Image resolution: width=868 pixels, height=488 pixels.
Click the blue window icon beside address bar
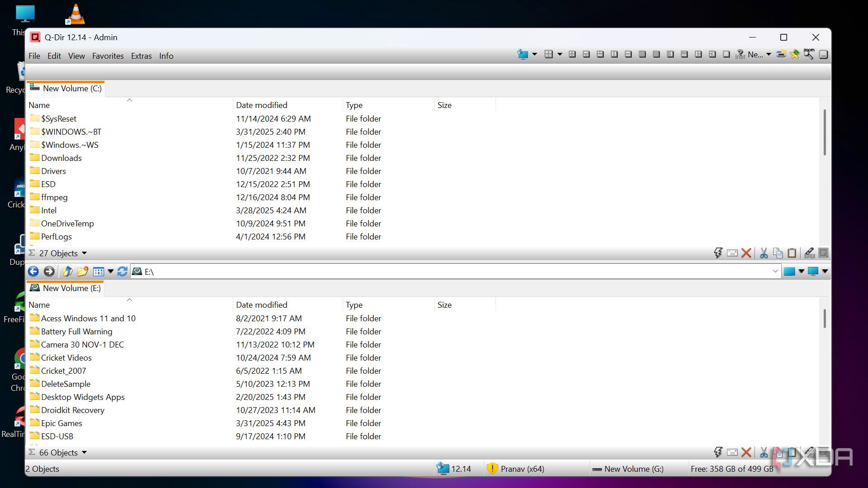pos(789,271)
